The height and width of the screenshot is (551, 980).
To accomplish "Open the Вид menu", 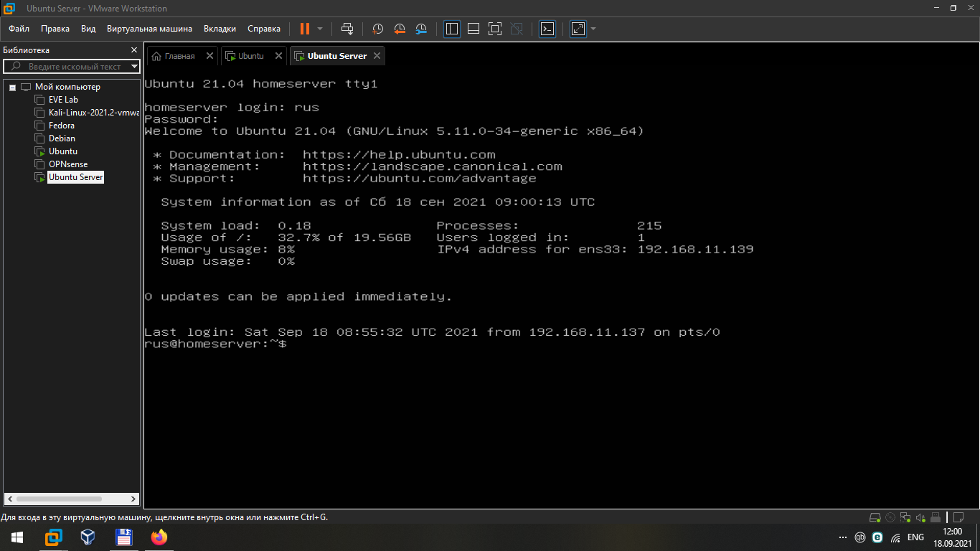I will 88,29.
